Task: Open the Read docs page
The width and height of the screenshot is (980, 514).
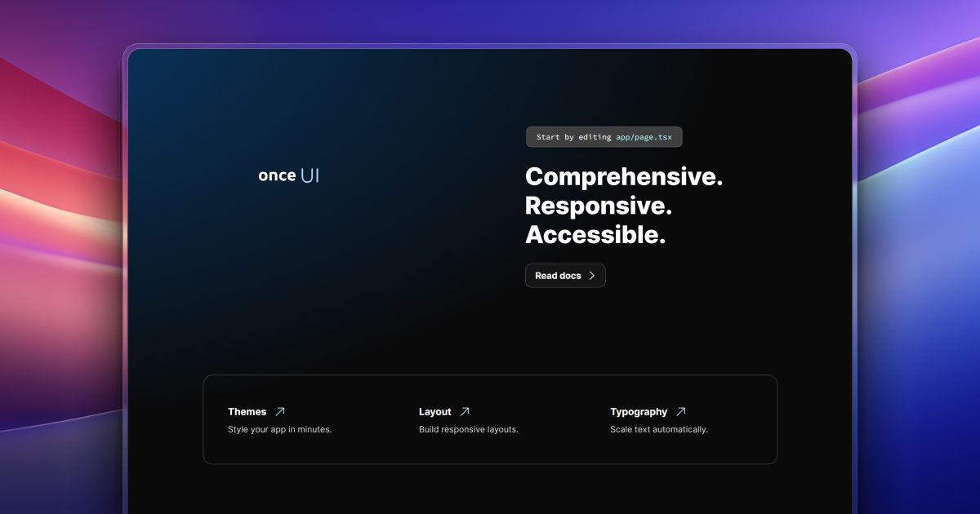Action: [x=564, y=275]
